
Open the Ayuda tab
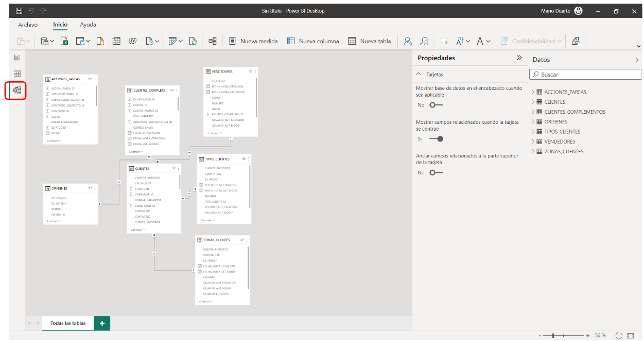tap(88, 25)
